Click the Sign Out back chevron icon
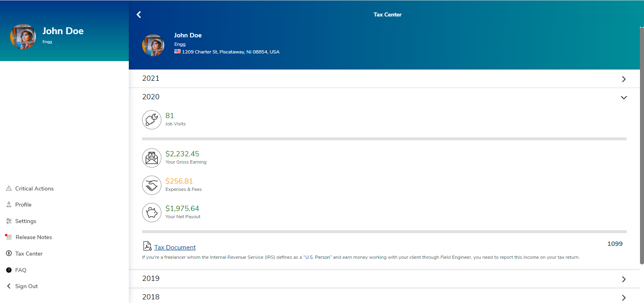The image size is (644, 303). pyautogui.click(x=9, y=286)
